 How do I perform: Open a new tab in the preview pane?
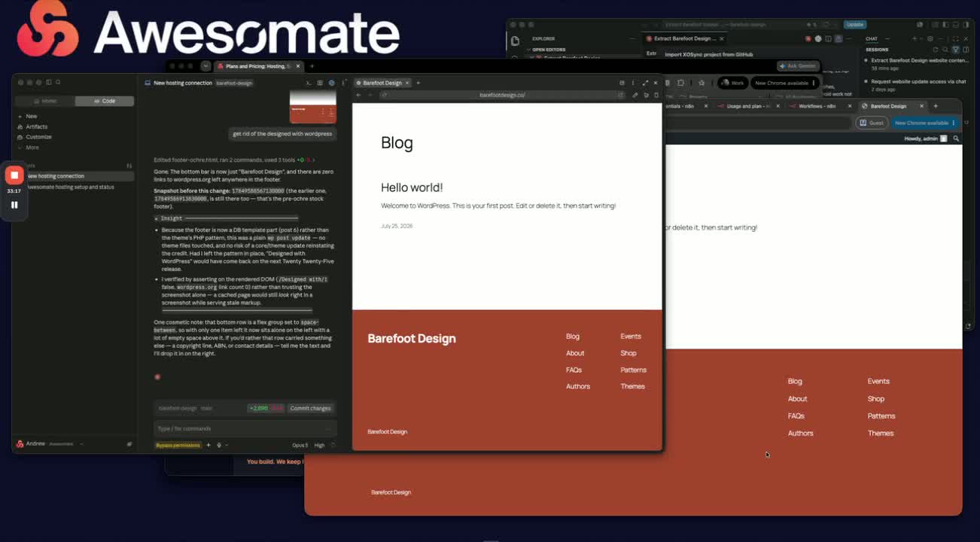point(418,83)
